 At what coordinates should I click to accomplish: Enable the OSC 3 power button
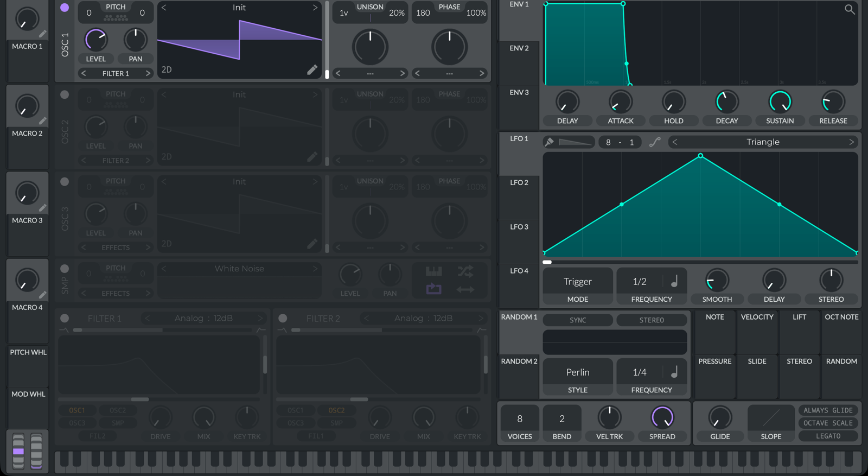[65, 181]
